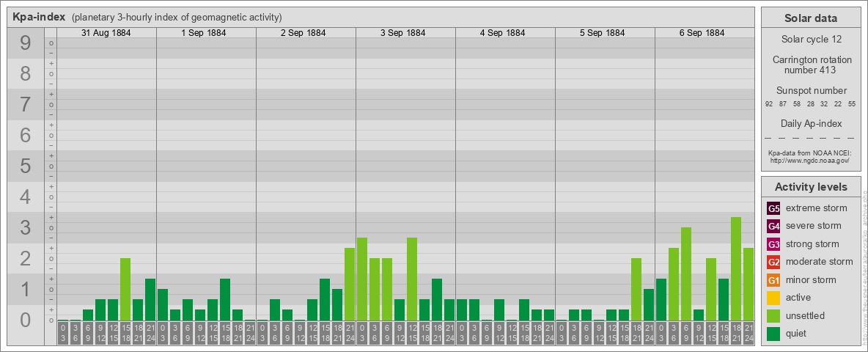
Task: Click the 15-18 bar on 2 Sep 1884
Action: coord(324,299)
